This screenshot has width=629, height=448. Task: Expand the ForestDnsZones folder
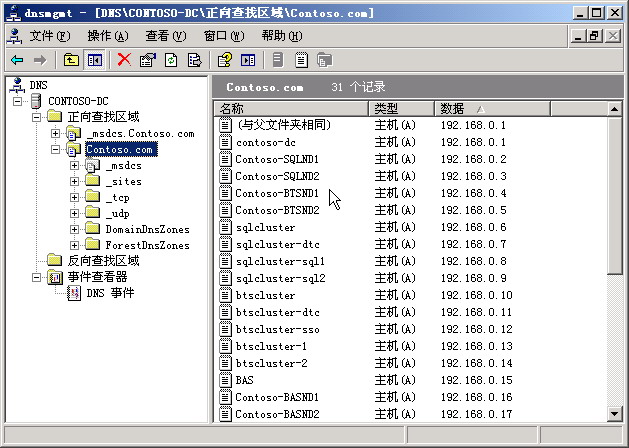point(74,245)
